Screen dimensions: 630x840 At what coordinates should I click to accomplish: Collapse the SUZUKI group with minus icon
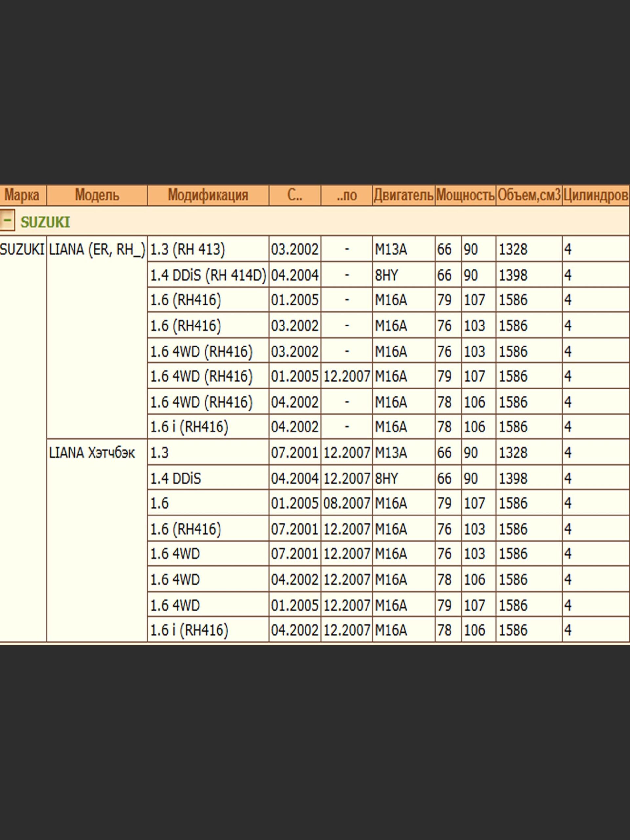pyautogui.click(x=7, y=220)
